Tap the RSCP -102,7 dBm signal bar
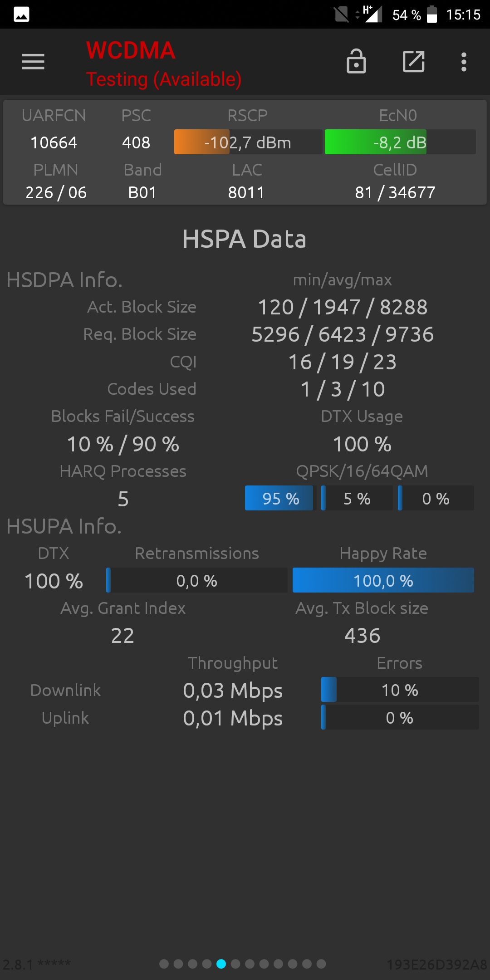This screenshot has height=980, width=490. tap(248, 142)
